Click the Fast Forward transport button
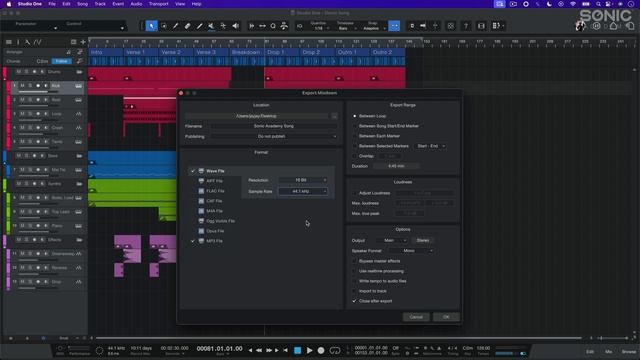Screen dimensions: 640x360 pos(269,350)
